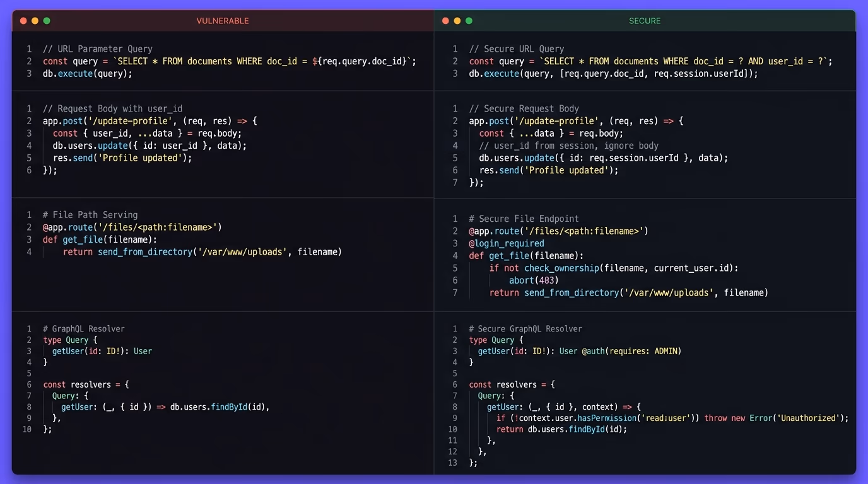Click 'type Query {' in SECURE window

tap(496, 340)
